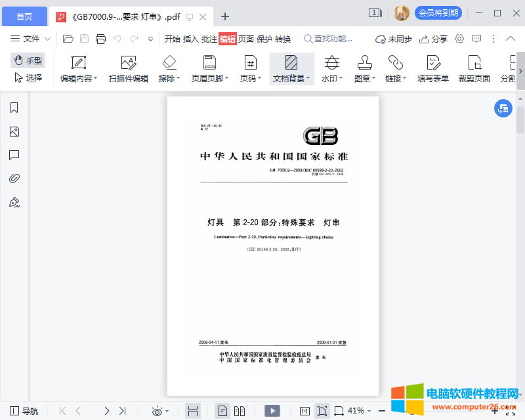Open the 文档背景 document background tool
The image size is (525, 420).
[x=291, y=68]
